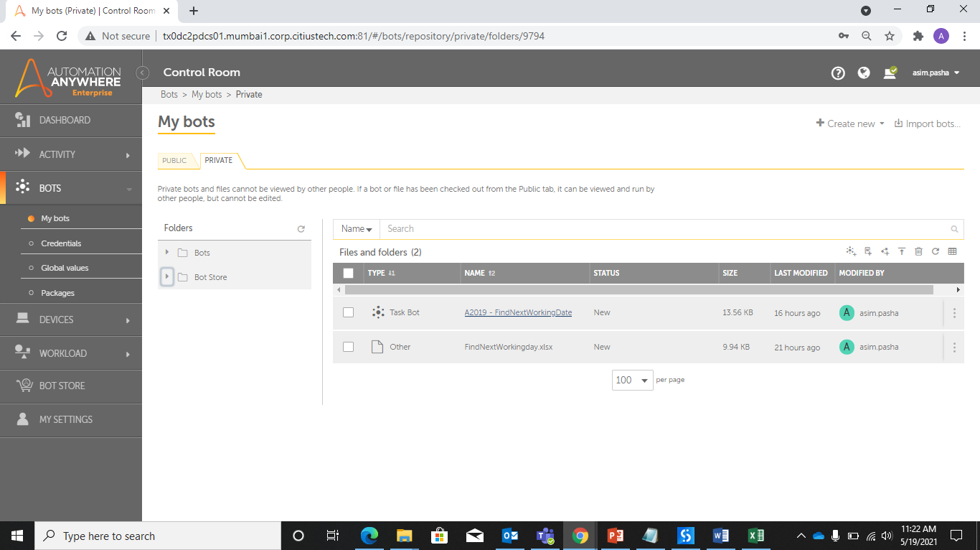Check the FindNextWorkingday.xlsx row checkbox
Viewport: 980px width, 550px height.
[x=349, y=347]
